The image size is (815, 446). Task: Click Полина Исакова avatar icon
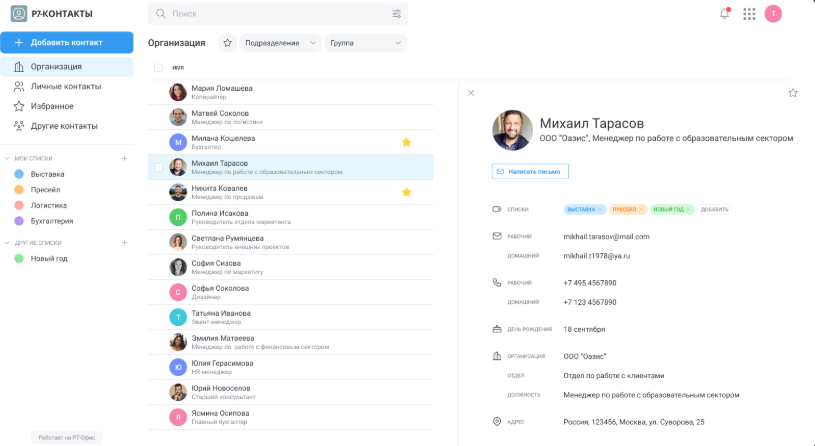coord(178,217)
